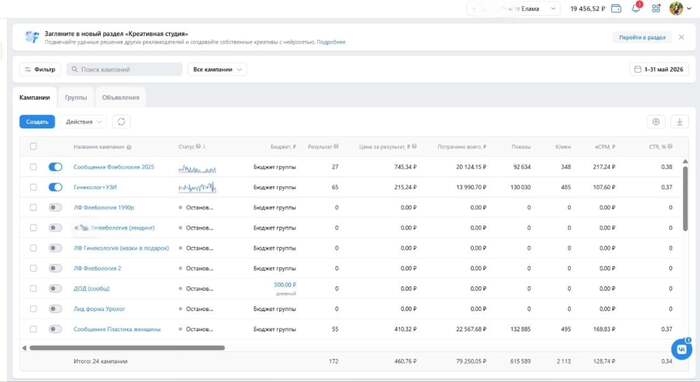Screen dimensions: 700x382
Task: Switch to the Группы tab
Action: [x=76, y=97]
